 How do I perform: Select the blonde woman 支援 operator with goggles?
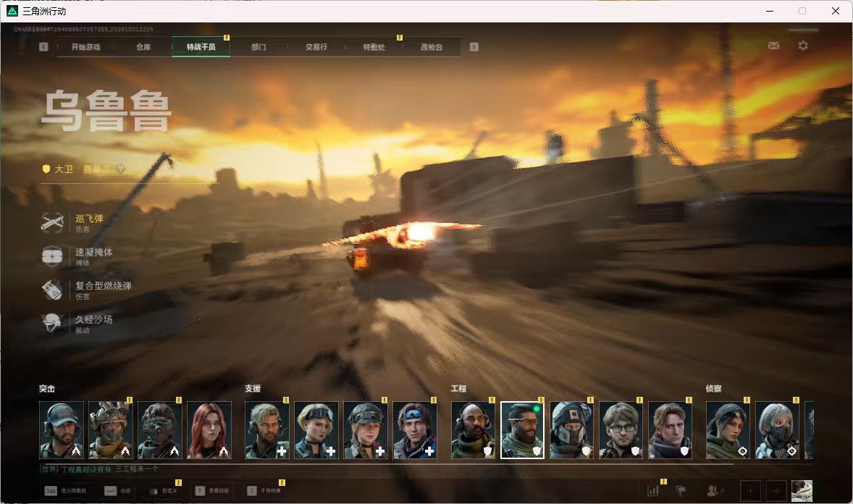(x=316, y=430)
